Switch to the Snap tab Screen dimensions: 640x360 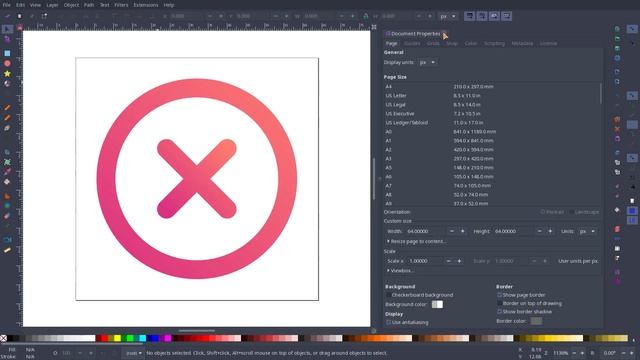(452, 43)
